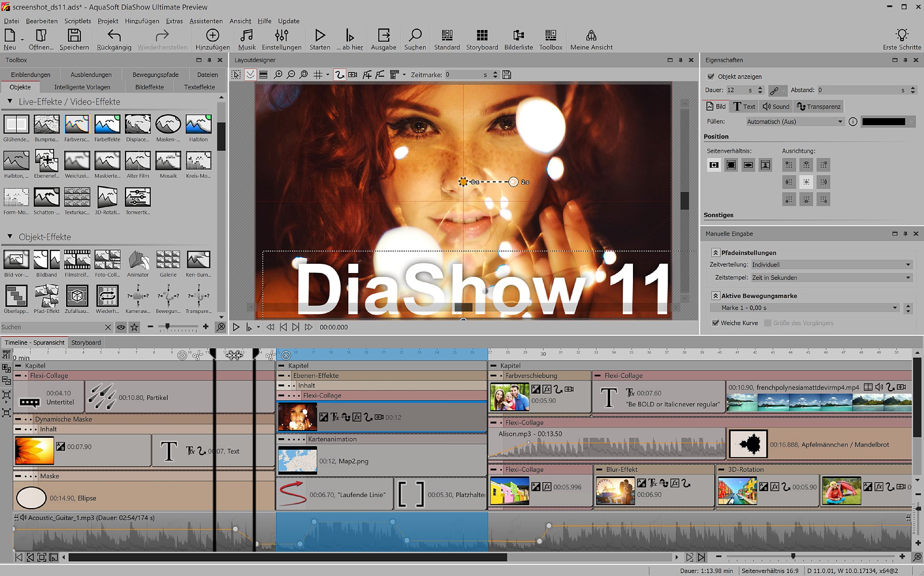Switch to Einblendungen tab
The image size is (924, 576).
(30, 74)
